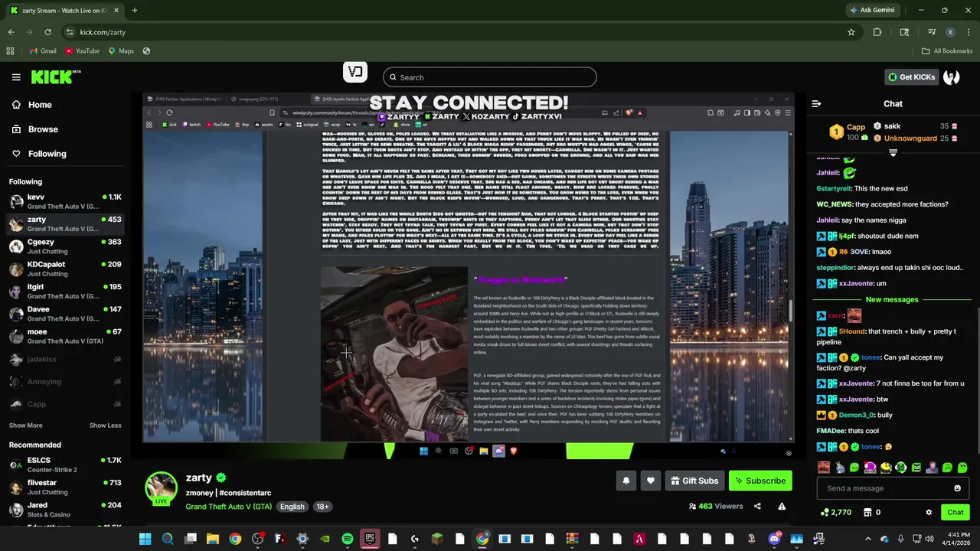Viewport: 980px width, 551px height.
Task: Click the Get KICKs button
Action: point(911,77)
